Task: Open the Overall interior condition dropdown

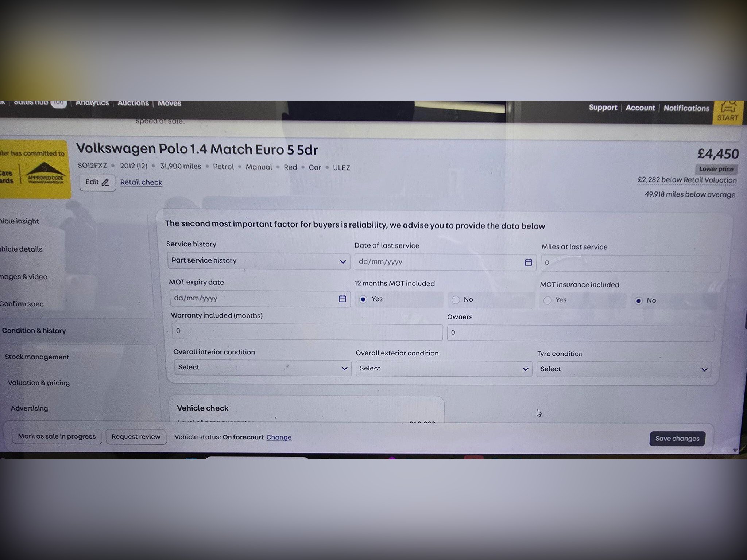Action: tap(263, 367)
